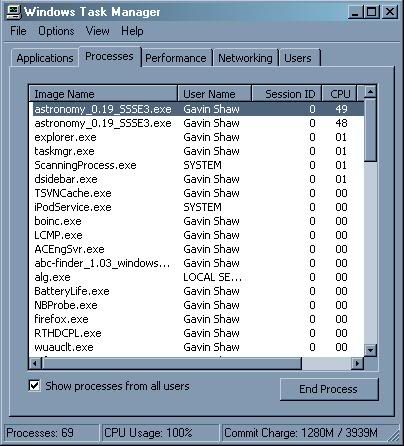Screen dimensions: 404x446
Task: Open the View menu
Action: (97, 31)
